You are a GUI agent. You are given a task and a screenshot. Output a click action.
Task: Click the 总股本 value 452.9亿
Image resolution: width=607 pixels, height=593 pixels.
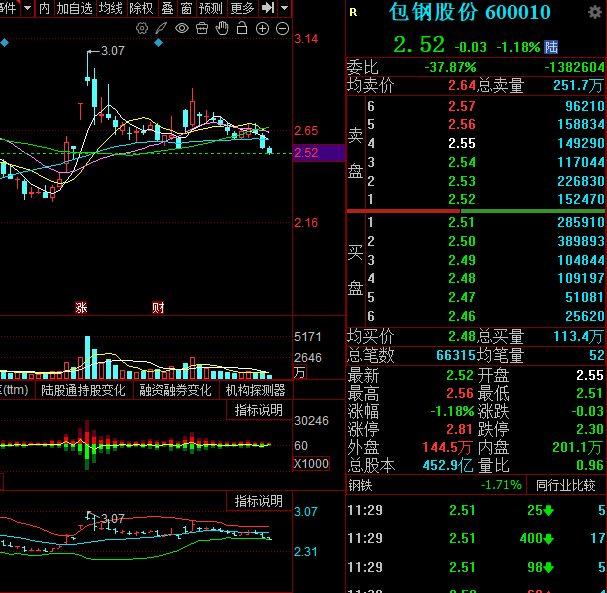pyautogui.click(x=448, y=465)
